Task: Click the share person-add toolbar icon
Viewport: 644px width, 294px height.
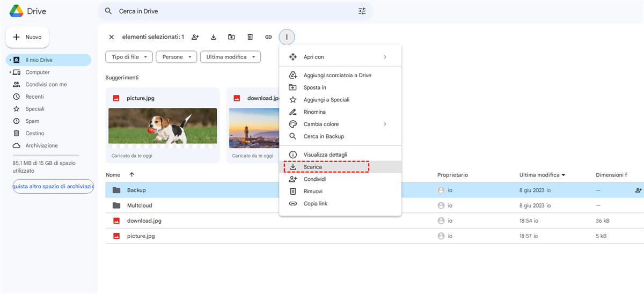Action: (195, 37)
